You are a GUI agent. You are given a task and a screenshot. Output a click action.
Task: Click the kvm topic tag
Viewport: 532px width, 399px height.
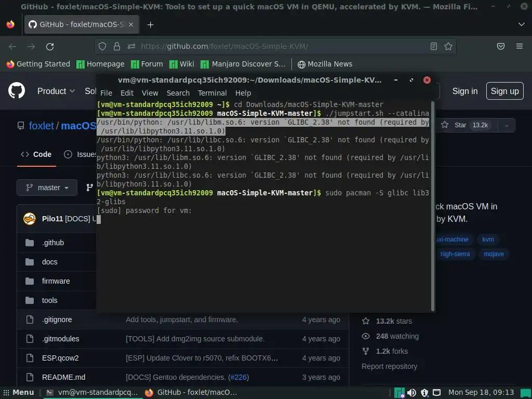[x=488, y=240]
